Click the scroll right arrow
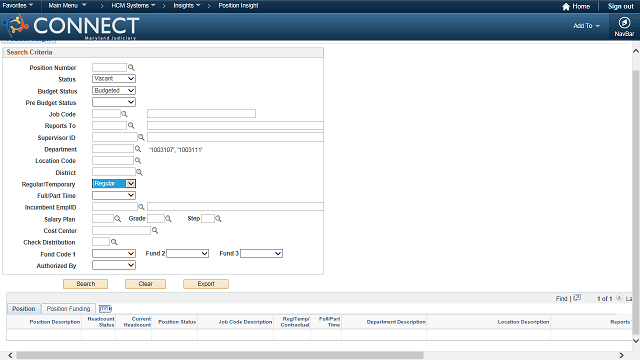 pyautogui.click(x=621, y=356)
